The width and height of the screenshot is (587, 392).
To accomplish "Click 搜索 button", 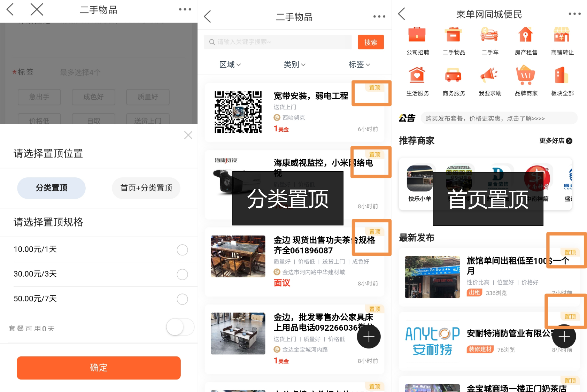I will pyautogui.click(x=371, y=42).
